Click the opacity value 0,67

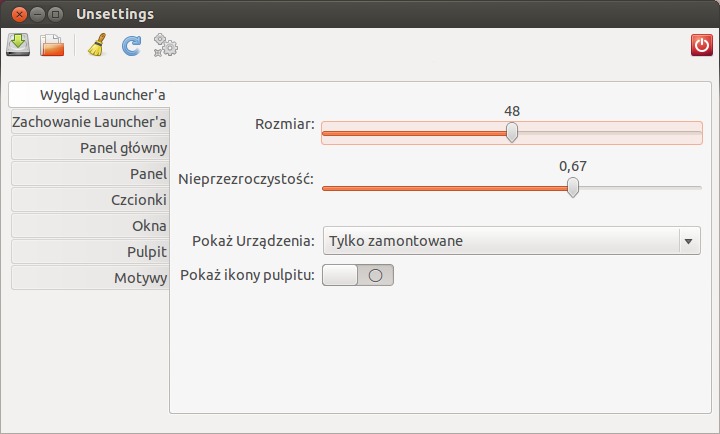573,166
